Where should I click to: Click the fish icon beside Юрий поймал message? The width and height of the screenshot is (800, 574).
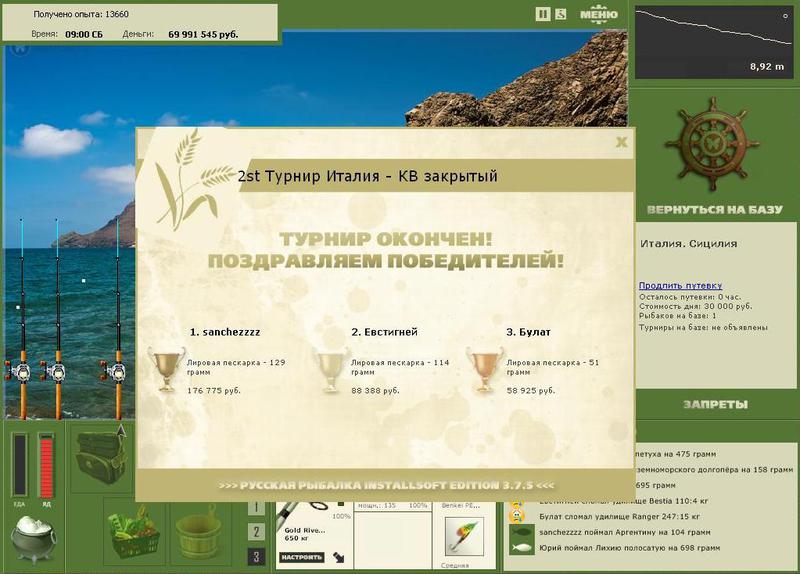(x=521, y=548)
